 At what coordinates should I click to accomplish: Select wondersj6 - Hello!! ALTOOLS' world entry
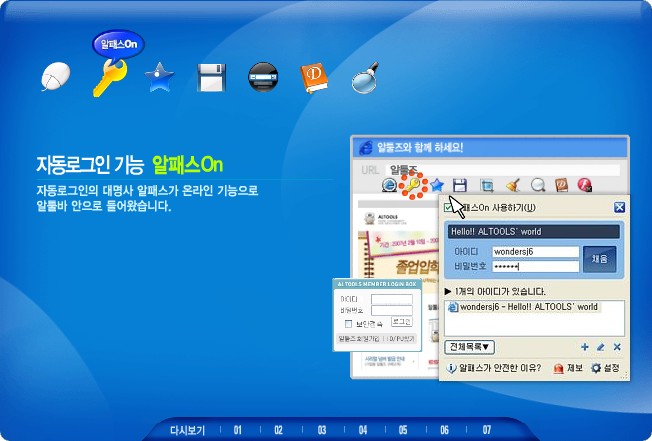click(x=524, y=307)
